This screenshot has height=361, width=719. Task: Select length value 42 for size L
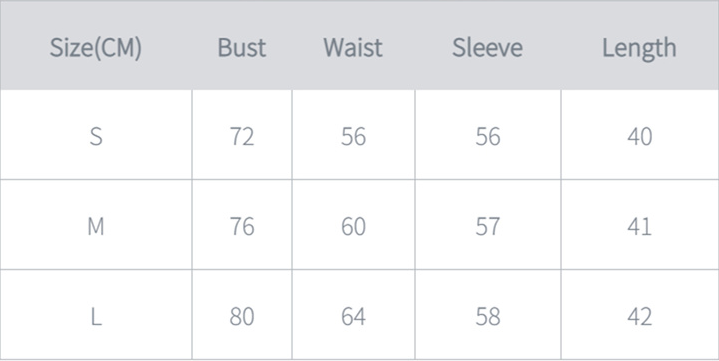(639, 316)
